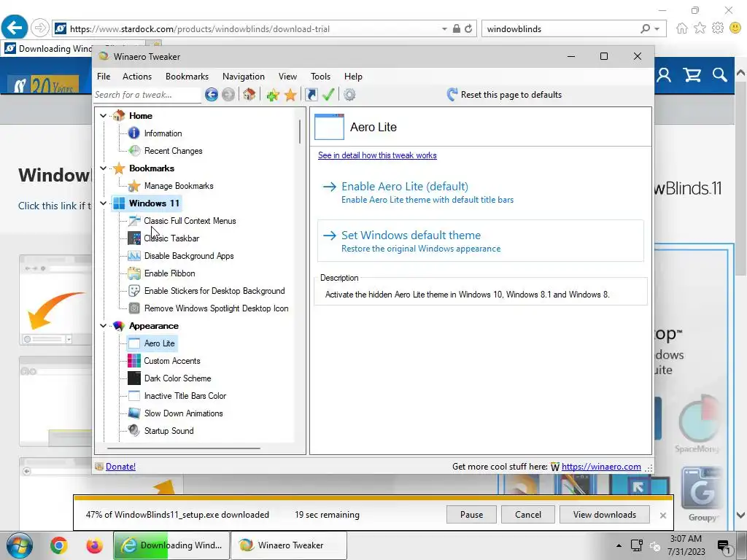Click the green checkmark toolbar icon
747x560 pixels.
click(x=328, y=94)
